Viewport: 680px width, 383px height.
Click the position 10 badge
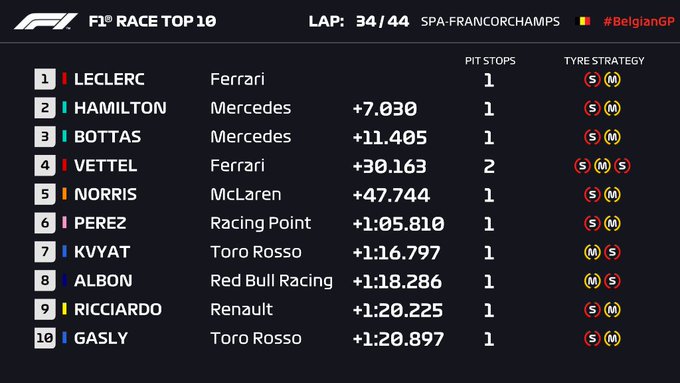pos(45,338)
